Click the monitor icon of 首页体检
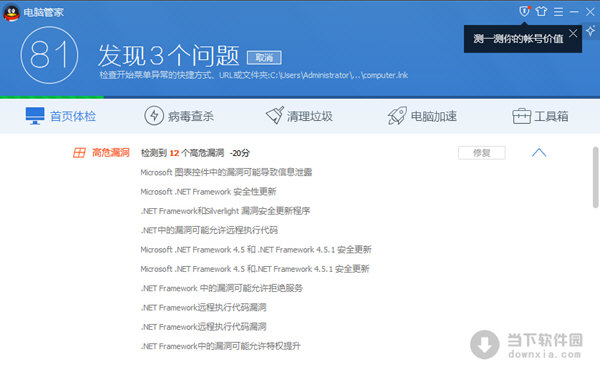The width and height of the screenshot is (600, 372). 35,116
